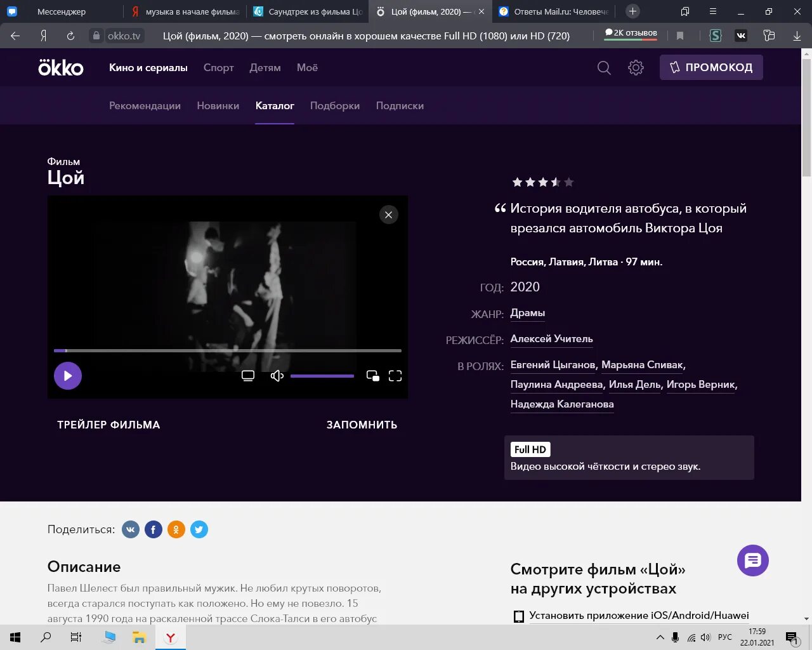Open Windows notification center icon
This screenshot has width=812, height=650.
[791, 637]
